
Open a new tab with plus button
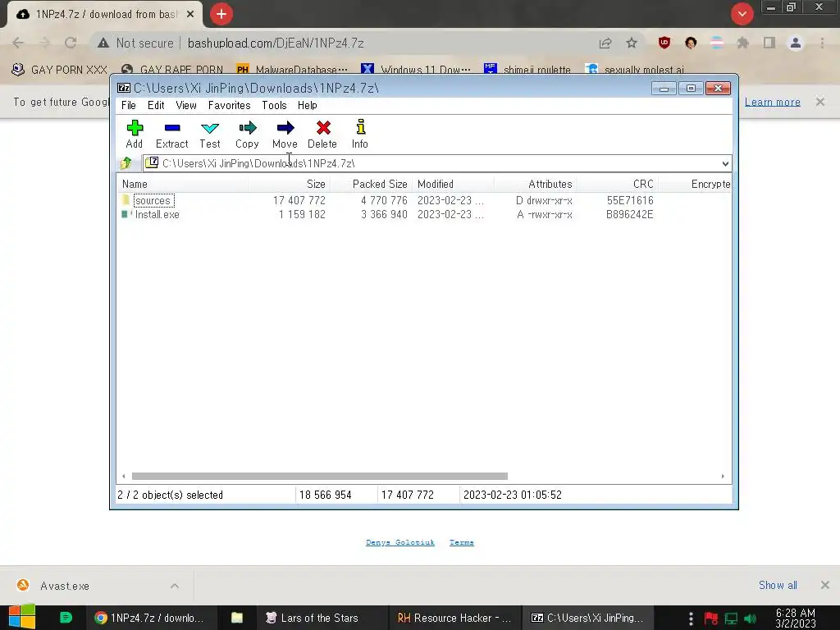[221, 14]
